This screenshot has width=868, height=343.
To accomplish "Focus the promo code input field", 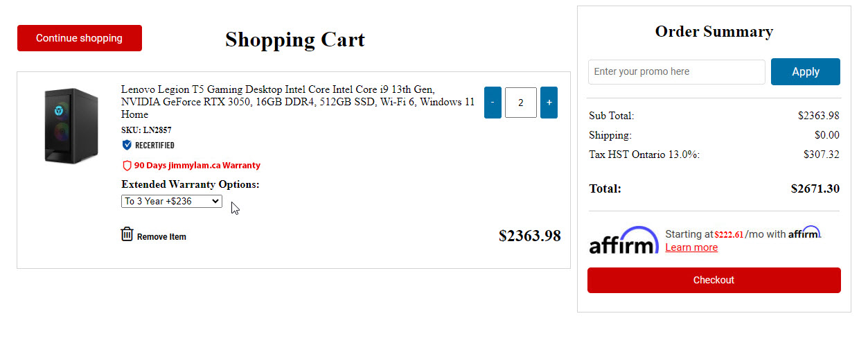I will pyautogui.click(x=676, y=71).
